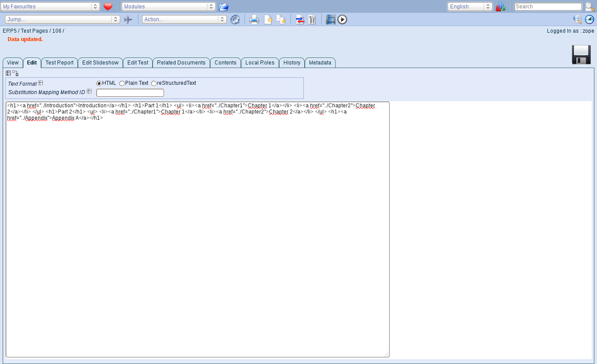Switch to the View tab

tap(13, 63)
